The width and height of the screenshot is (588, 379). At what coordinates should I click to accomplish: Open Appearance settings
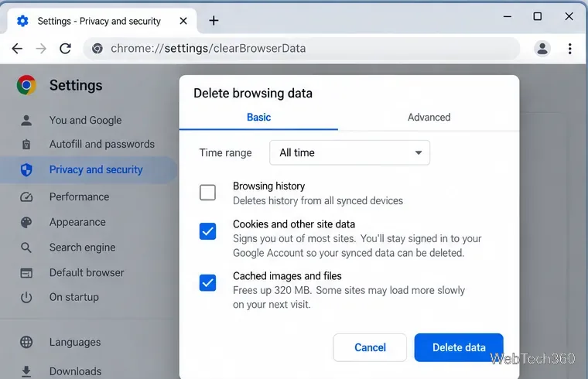coord(77,222)
